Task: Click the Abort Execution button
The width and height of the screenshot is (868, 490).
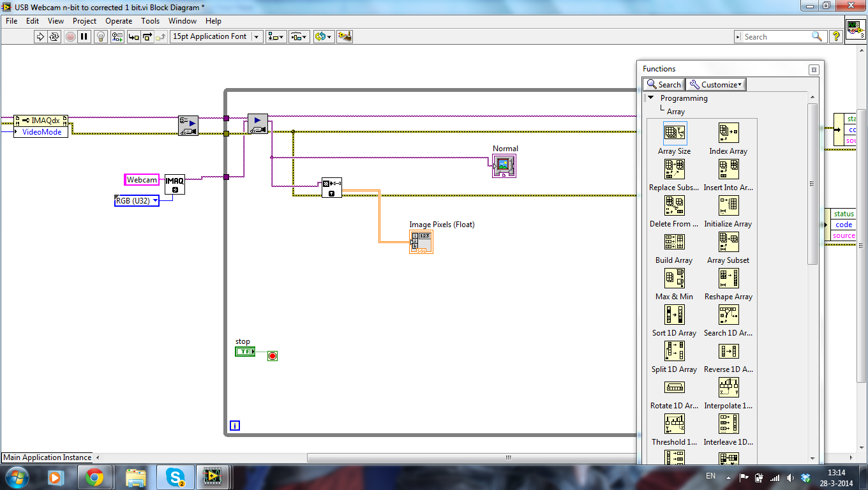Action: [70, 36]
